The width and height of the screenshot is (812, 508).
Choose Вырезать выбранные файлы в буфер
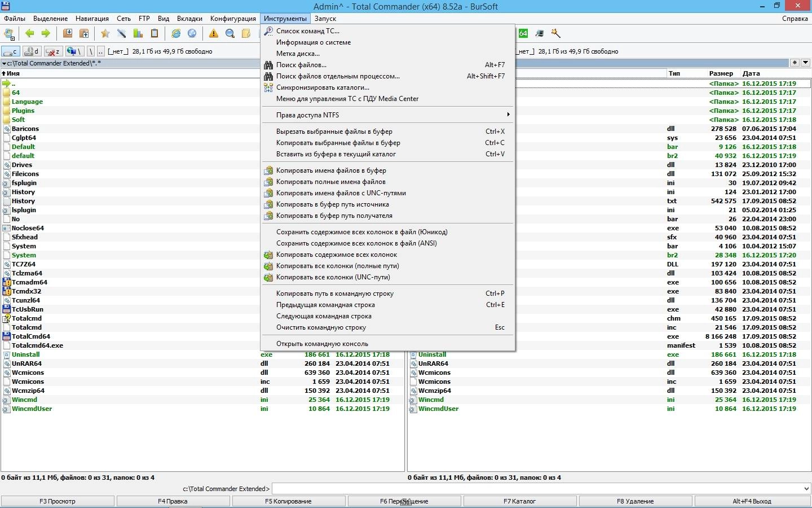pos(388,132)
